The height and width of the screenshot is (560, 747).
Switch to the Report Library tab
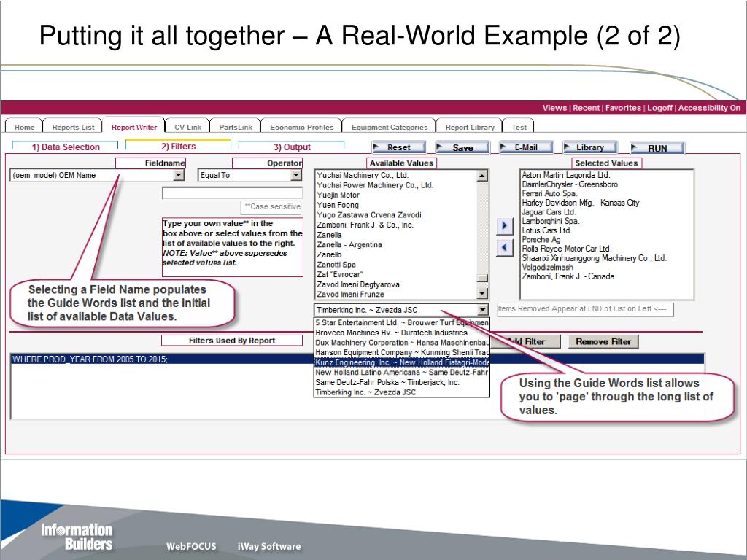click(x=470, y=127)
